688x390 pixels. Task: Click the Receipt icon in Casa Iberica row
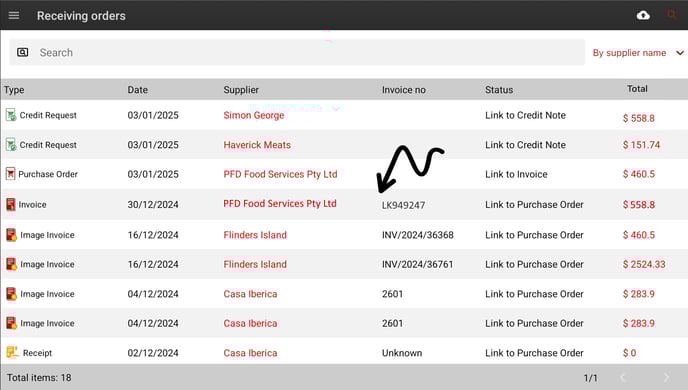12,352
